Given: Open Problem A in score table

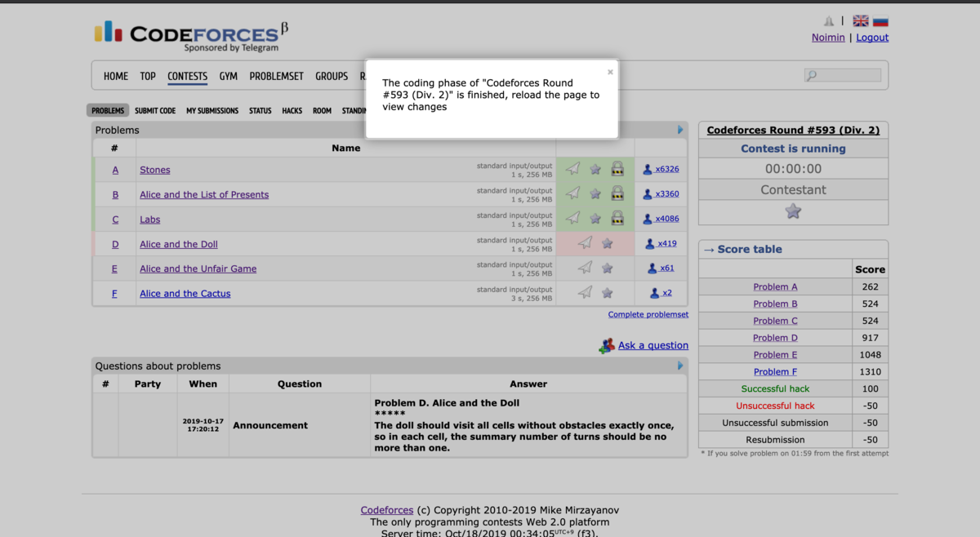Looking at the screenshot, I should (x=776, y=286).
